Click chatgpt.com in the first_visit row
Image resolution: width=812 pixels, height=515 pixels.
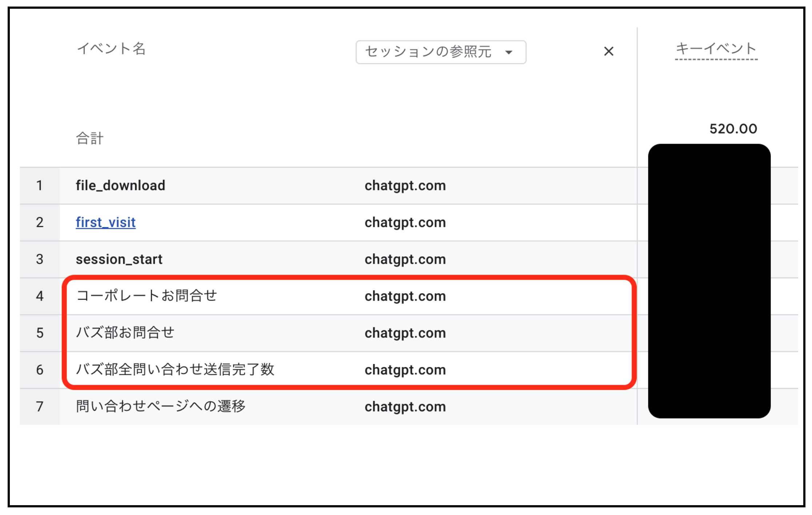click(x=405, y=222)
